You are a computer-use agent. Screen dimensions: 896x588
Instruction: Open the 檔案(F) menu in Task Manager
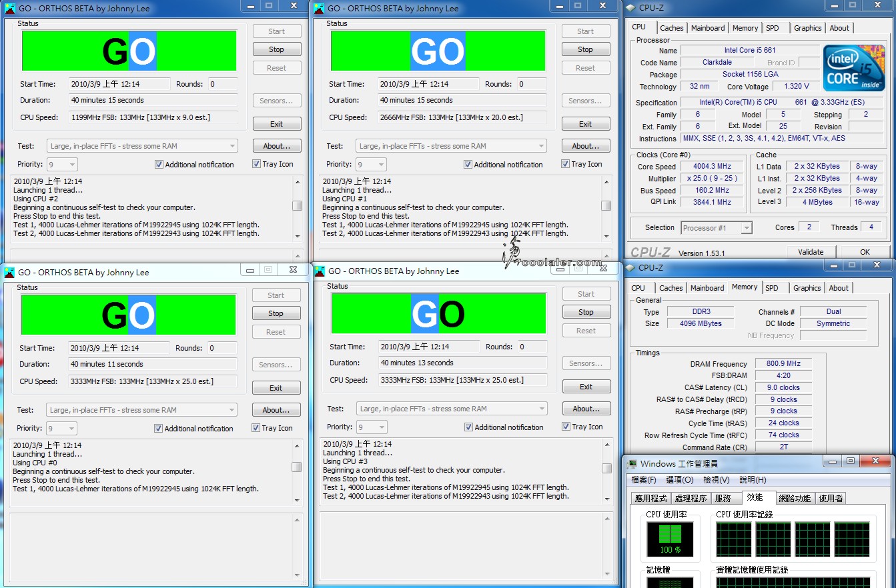644,480
